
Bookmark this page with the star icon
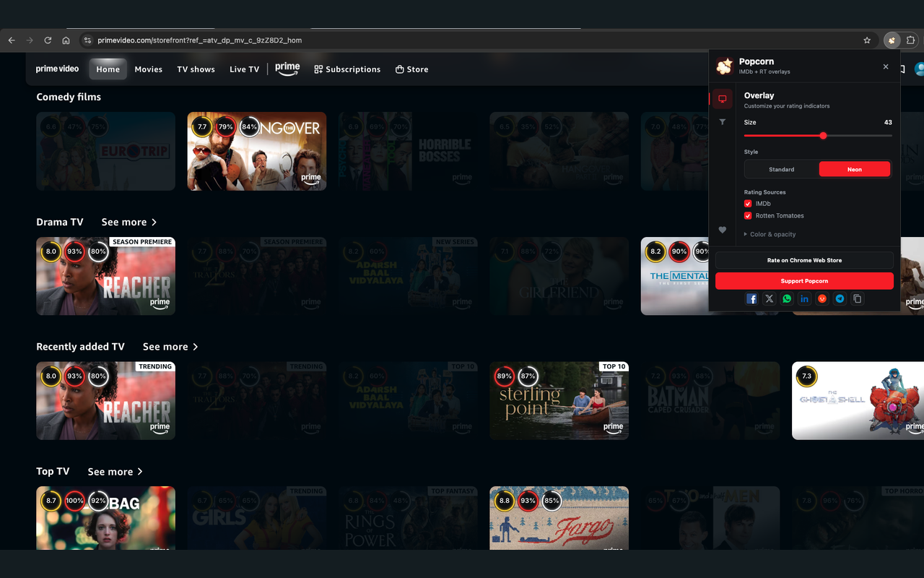click(x=867, y=40)
